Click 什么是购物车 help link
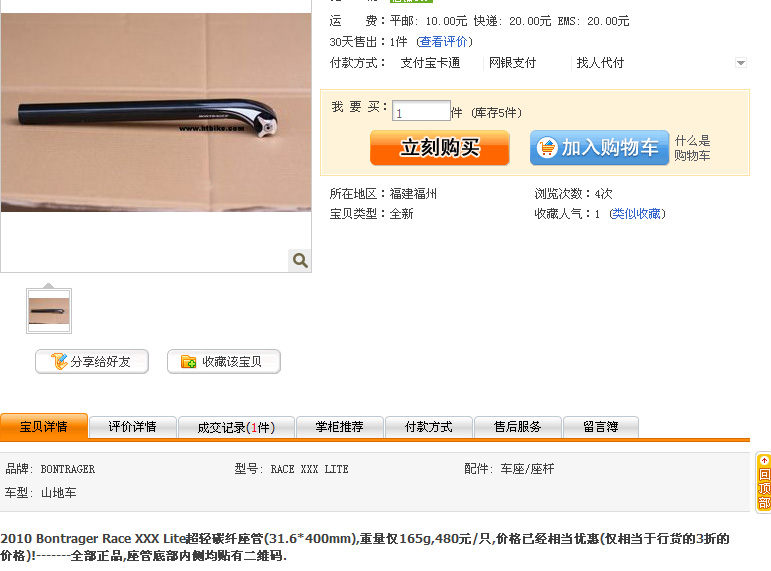771x571 pixels. [x=692, y=148]
